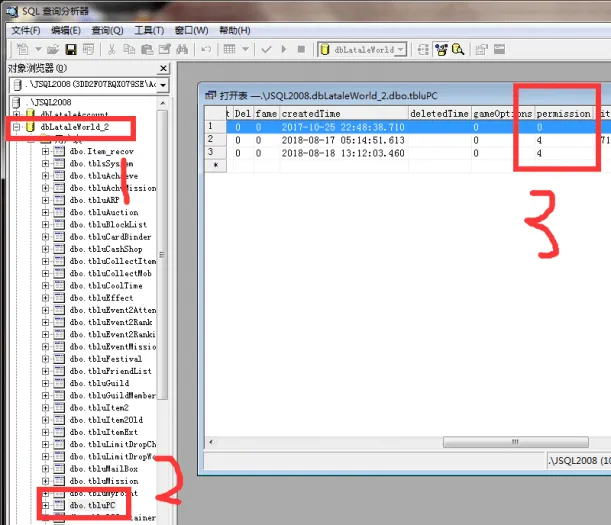Save the query with the floppy disk icon
Screen dimensions: 611x525
71,49
